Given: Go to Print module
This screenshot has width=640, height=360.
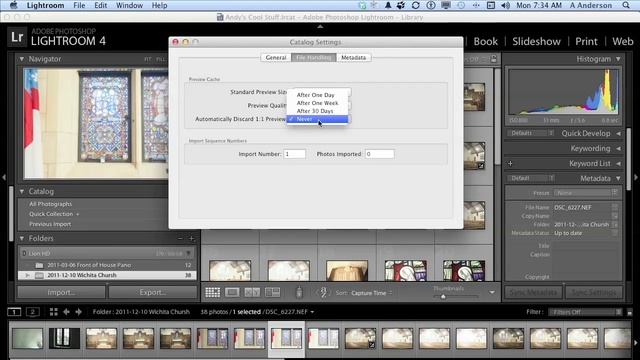Looking at the screenshot, I should [586, 41].
